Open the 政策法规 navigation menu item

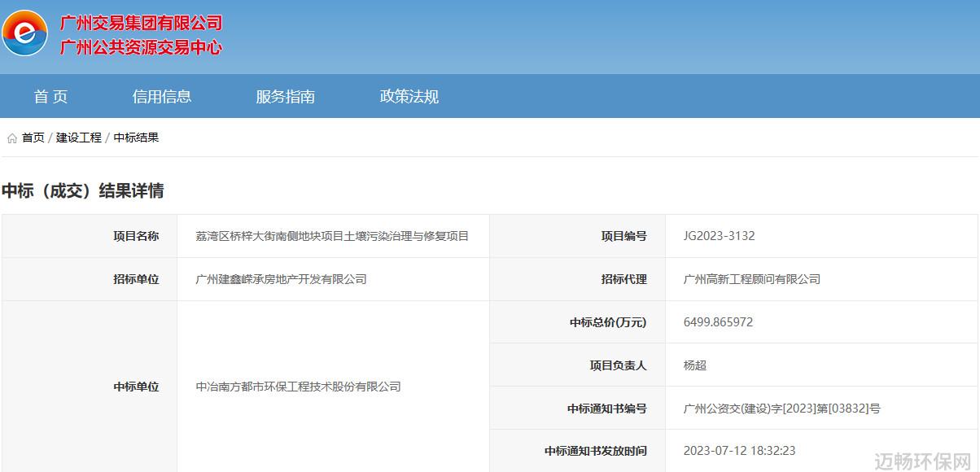[x=409, y=96]
